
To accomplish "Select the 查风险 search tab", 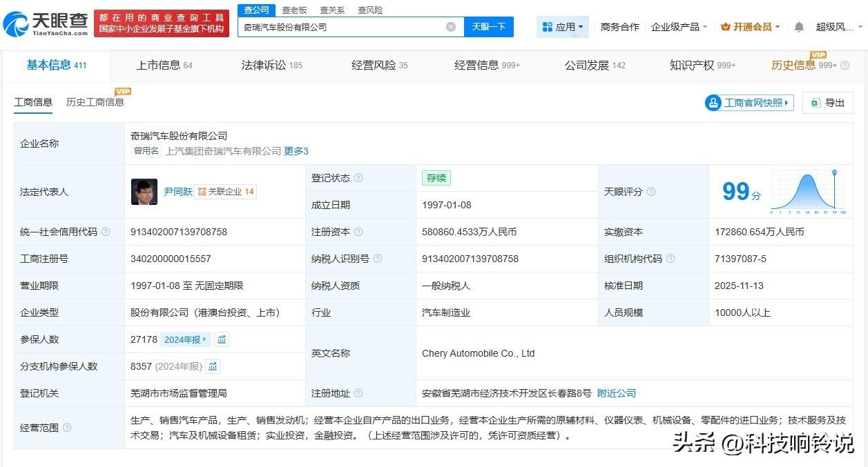I will coord(370,10).
